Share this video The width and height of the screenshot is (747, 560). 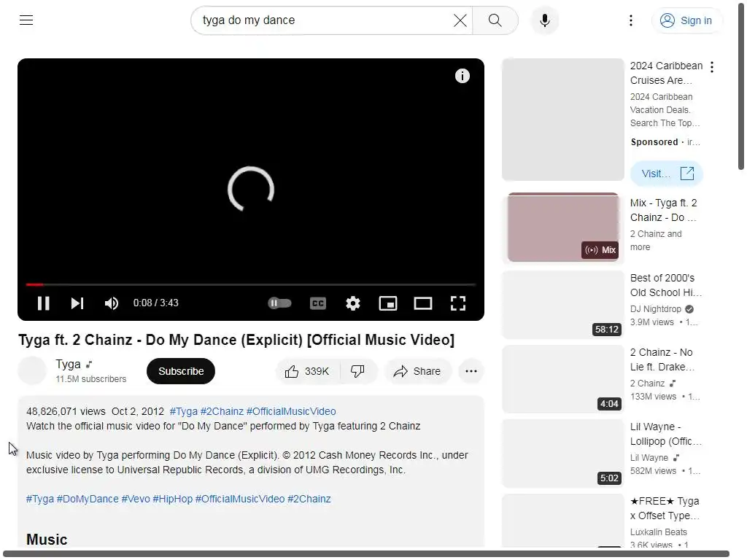[417, 371]
